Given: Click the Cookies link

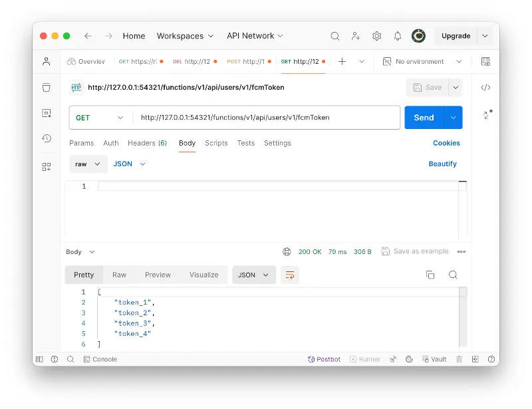Looking at the screenshot, I should (x=446, y=143).
